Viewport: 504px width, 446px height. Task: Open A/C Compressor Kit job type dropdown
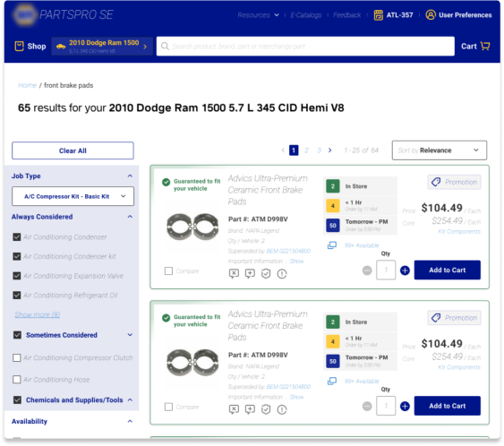73,196
